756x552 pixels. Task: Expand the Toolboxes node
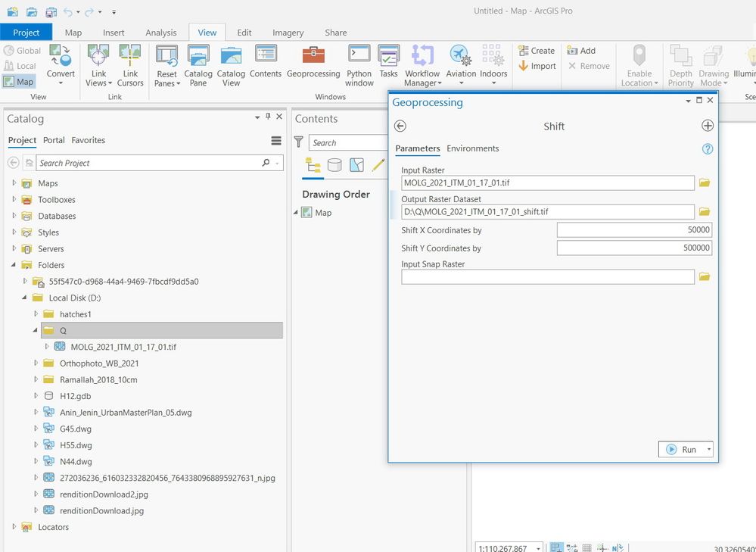(14, 200)
